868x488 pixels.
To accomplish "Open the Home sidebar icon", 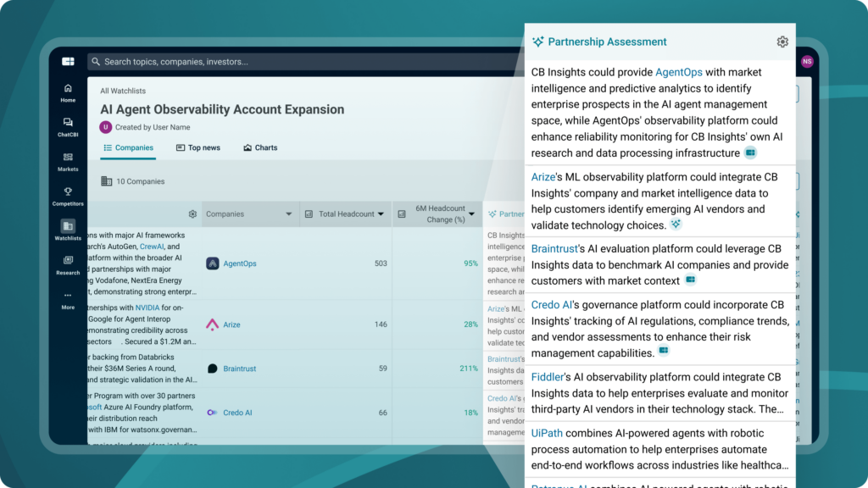I will 68,89.
